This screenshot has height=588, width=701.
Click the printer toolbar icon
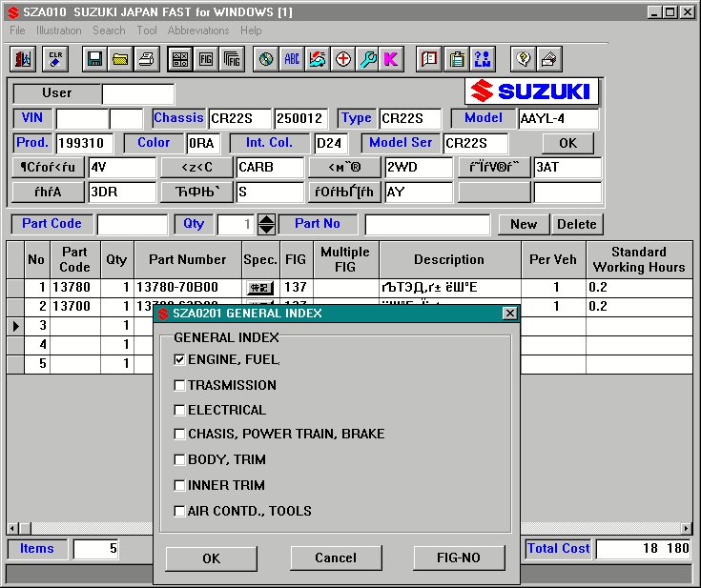[x=146, y=59]
